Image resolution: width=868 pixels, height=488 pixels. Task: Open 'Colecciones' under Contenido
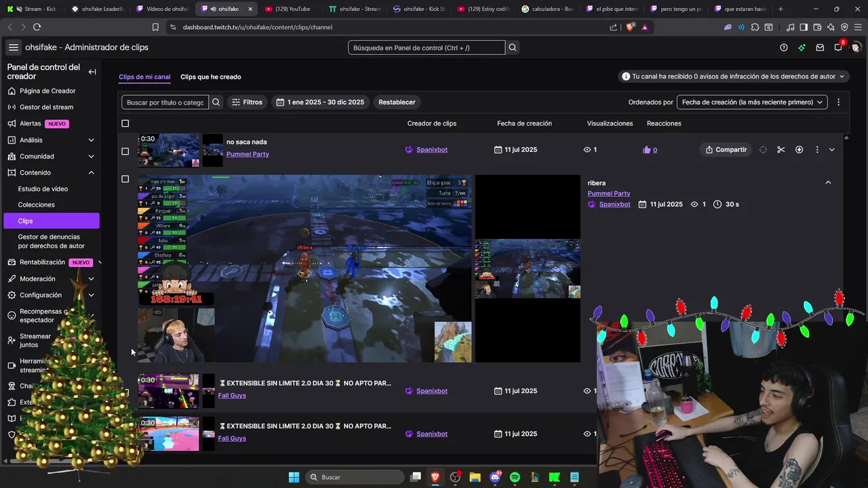(37, 205)
